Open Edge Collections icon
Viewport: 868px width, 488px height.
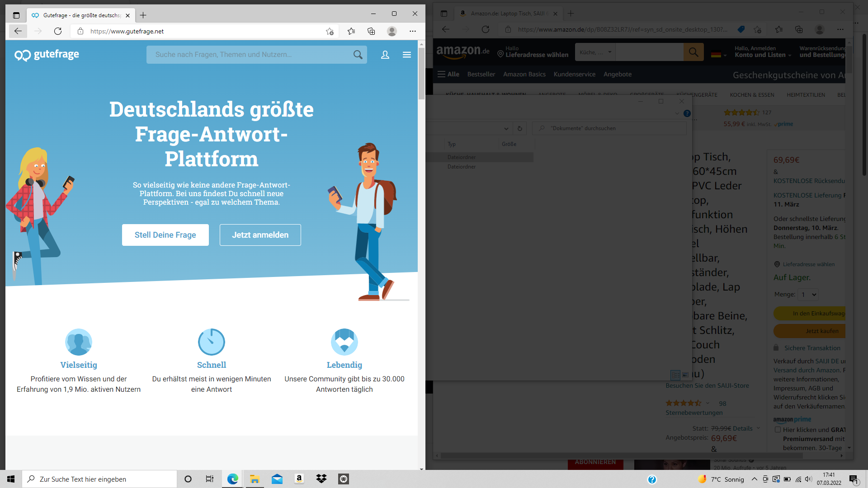coord(371,31)
